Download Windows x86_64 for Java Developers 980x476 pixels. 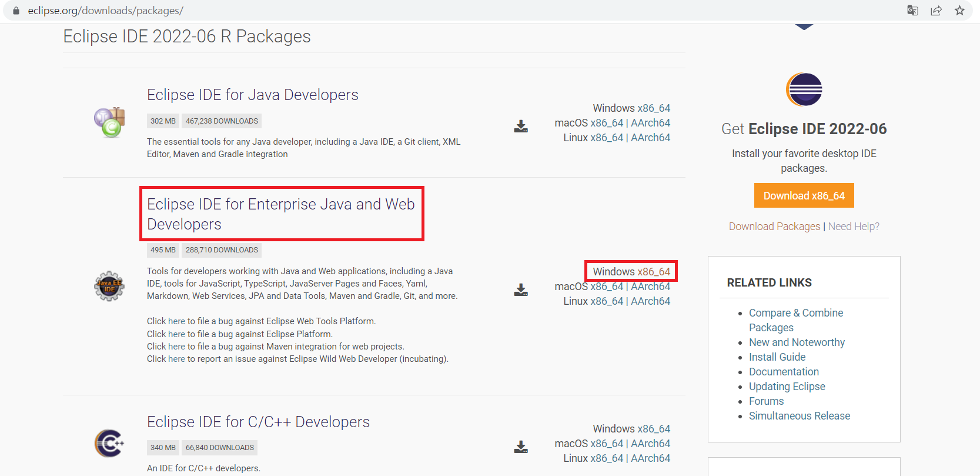(x=654, y=108)
